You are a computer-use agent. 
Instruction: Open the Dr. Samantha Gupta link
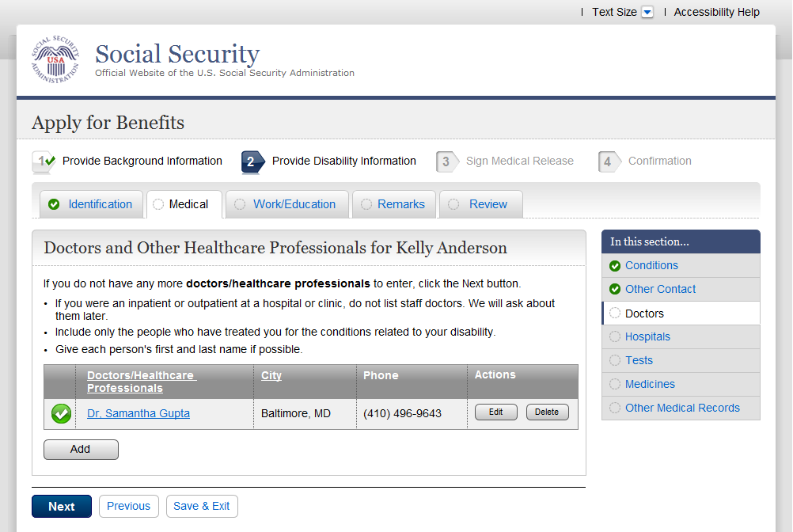pyautogui.click(x=138, y=413)
